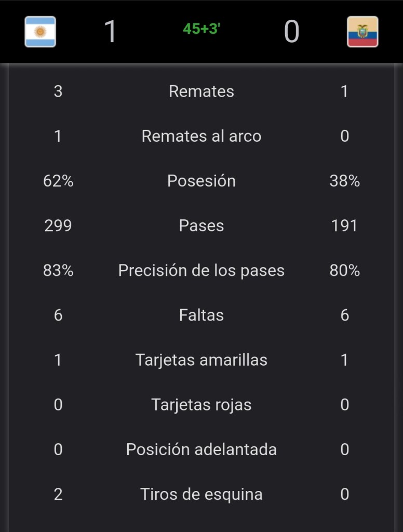The height and width of the screenshot is (532, 403).
Task: Tap the Tarjetas rojas label
Action: click(x=202, y=404)
